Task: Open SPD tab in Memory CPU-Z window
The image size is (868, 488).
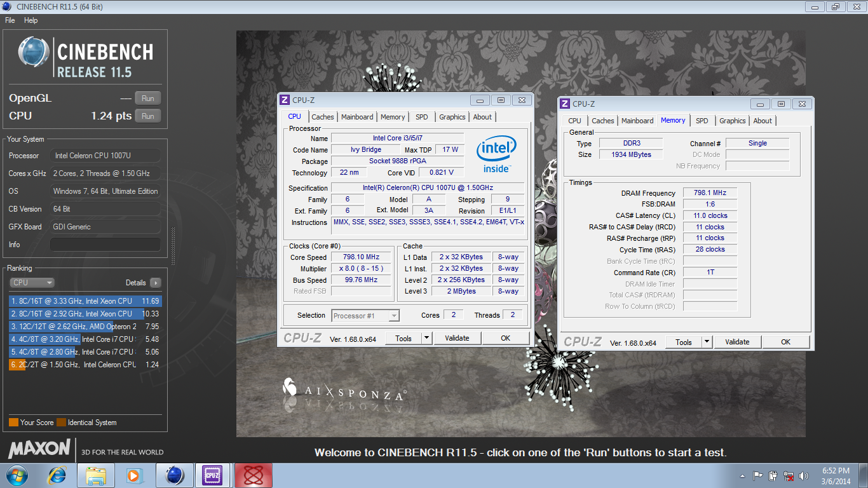Action: (x=702, y=121)
